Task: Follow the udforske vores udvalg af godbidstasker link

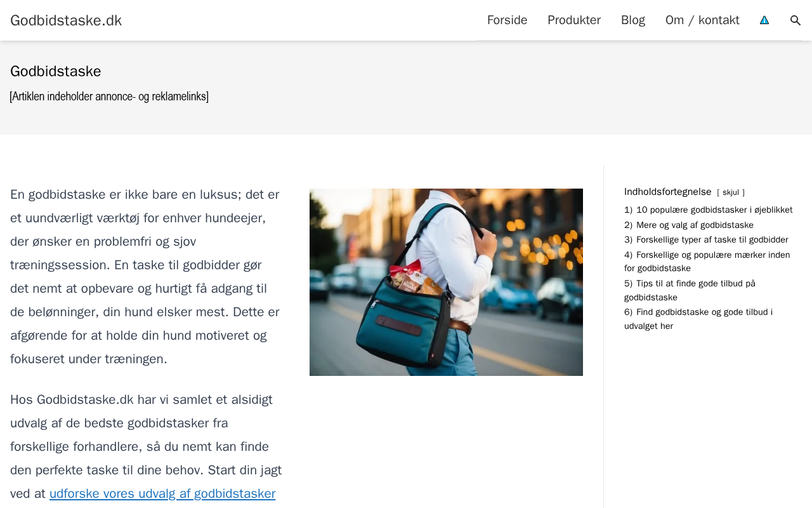Action: (162, 493)
